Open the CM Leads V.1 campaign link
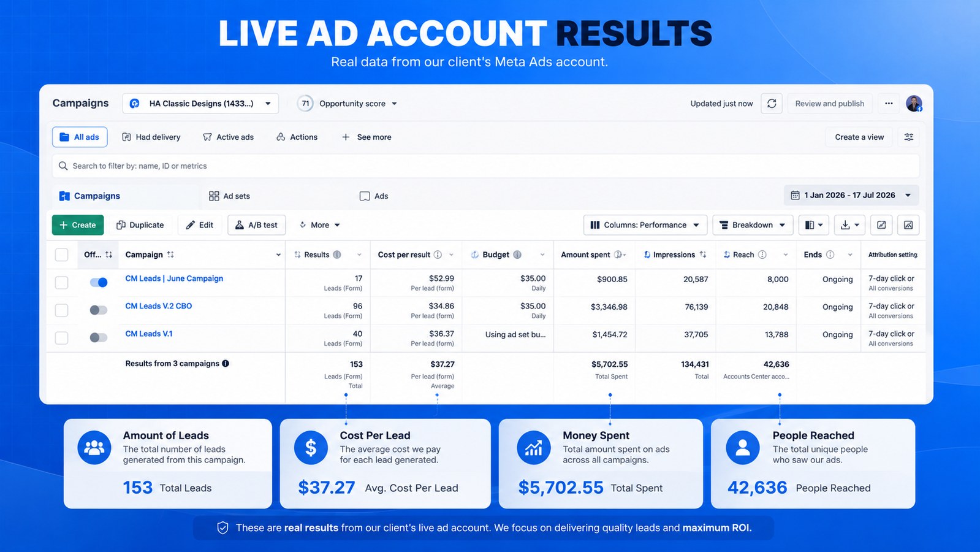 (149, 334)
